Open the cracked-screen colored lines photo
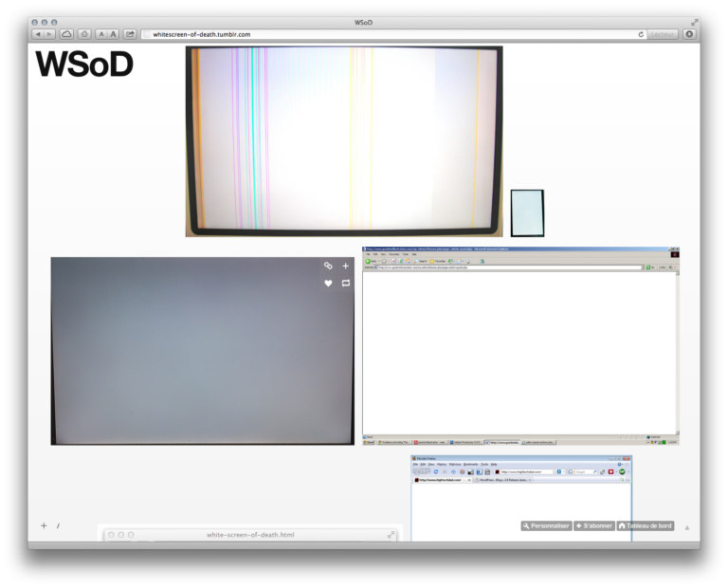This screenshot has height=588, width=728. 344,141
